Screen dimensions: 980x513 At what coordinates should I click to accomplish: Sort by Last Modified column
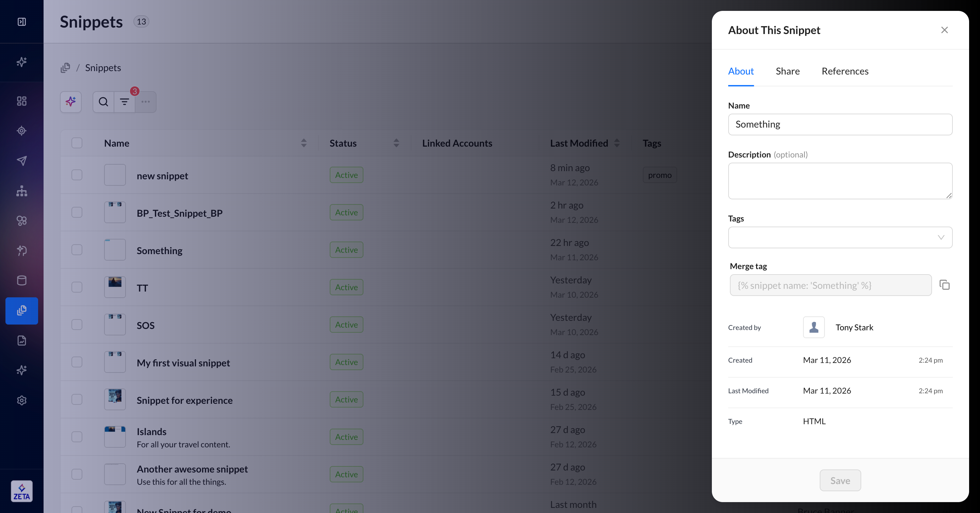coord(617,143)
